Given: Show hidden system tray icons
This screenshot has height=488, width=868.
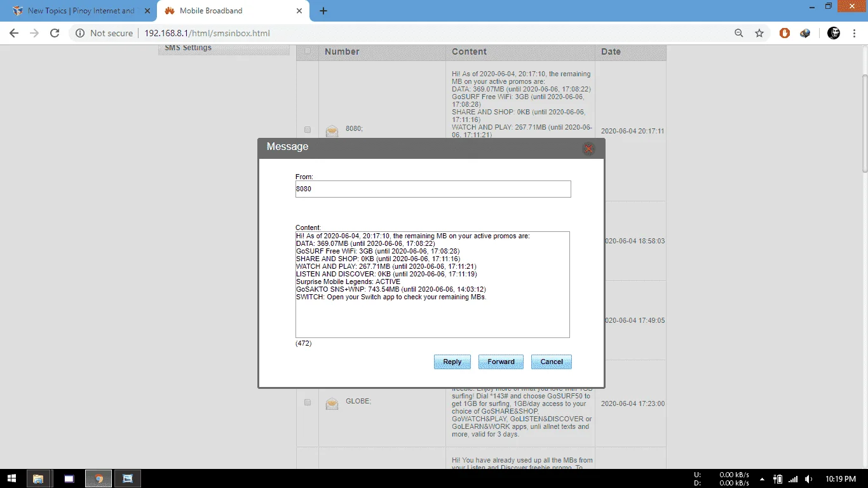Looking at the screenshot, I should 763,478.
